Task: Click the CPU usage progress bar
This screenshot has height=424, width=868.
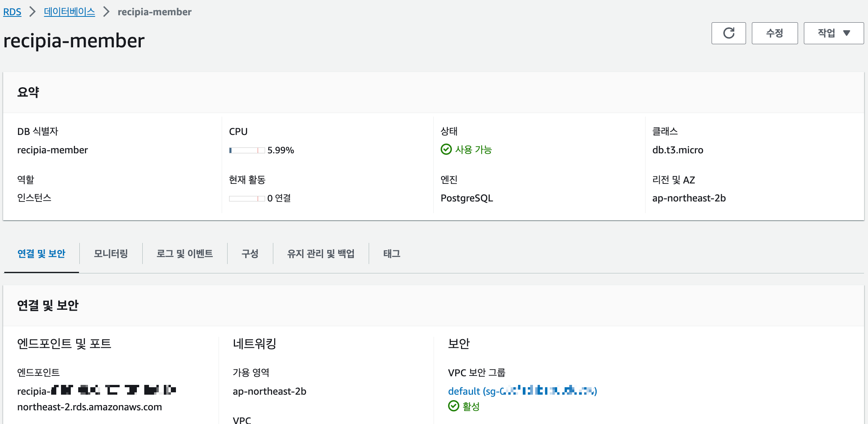Action: [247, 150]
